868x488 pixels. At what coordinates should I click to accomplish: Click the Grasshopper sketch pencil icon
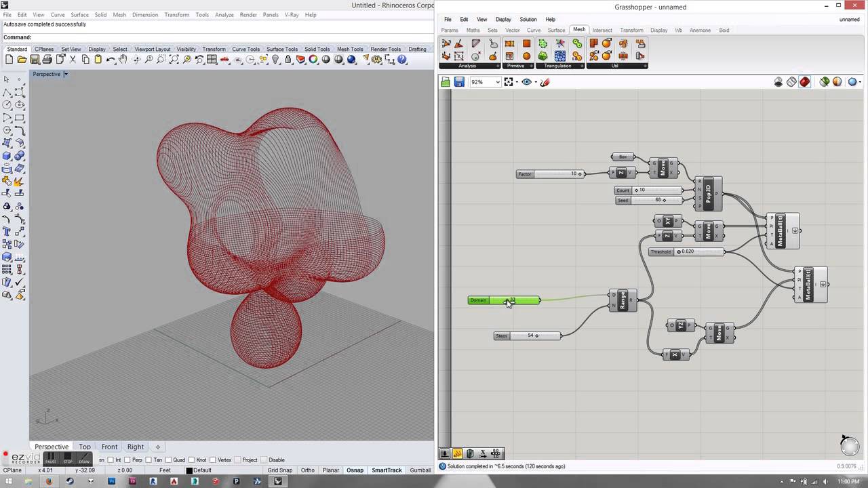[x=545, y=82]
